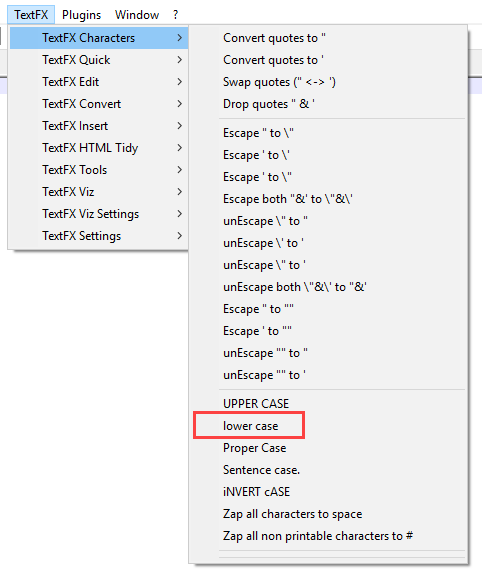The image size is (482, 584).
Task: Expand the TextFX Characters submenu
Action: (99, 38)
